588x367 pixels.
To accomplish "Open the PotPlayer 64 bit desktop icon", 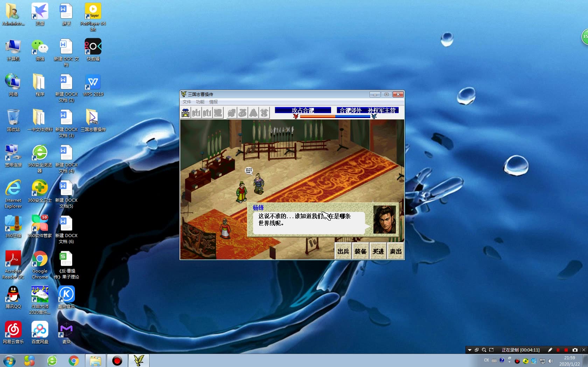I will coord(93,17).
